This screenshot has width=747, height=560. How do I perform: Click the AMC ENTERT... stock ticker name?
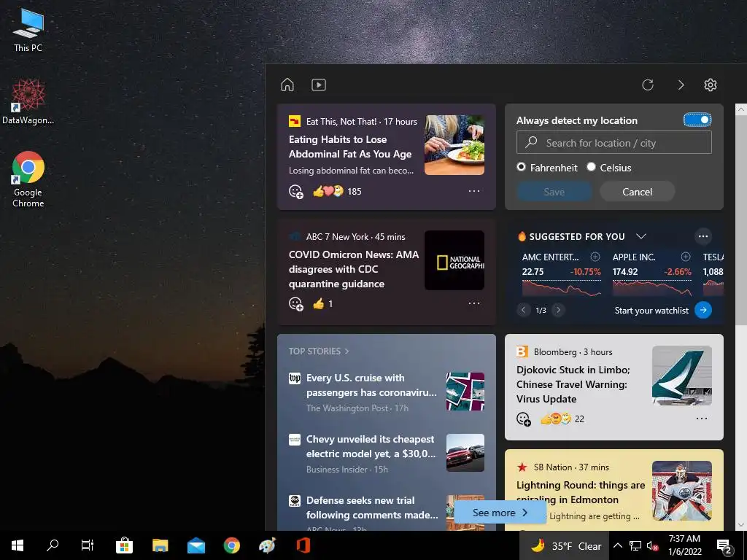[550, 257]
